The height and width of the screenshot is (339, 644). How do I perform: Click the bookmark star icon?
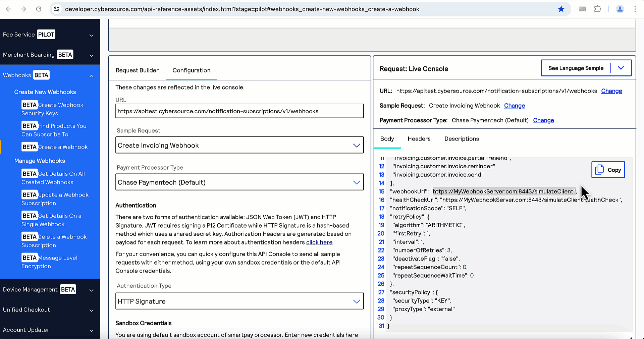coord(561,9)
